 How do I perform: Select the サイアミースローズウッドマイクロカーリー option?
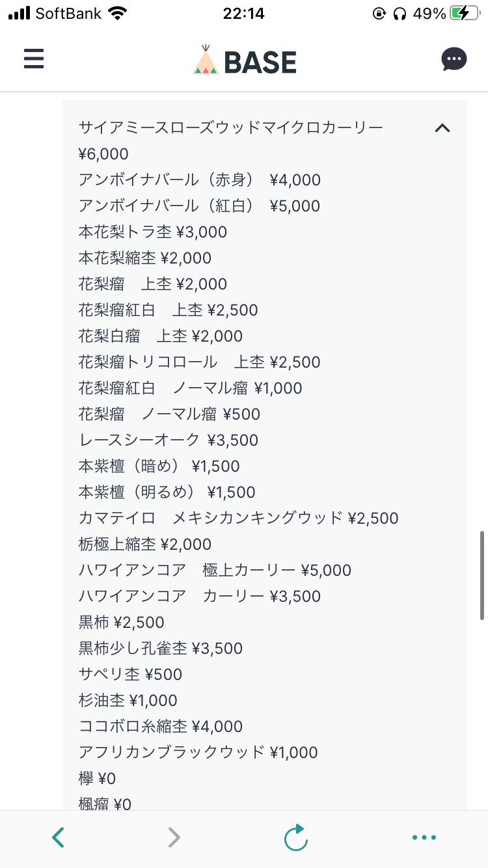[x=230, y=128]
